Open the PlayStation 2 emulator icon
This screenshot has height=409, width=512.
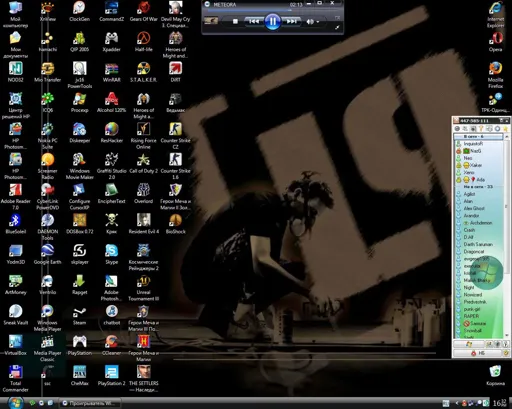[x=111, y=376]
